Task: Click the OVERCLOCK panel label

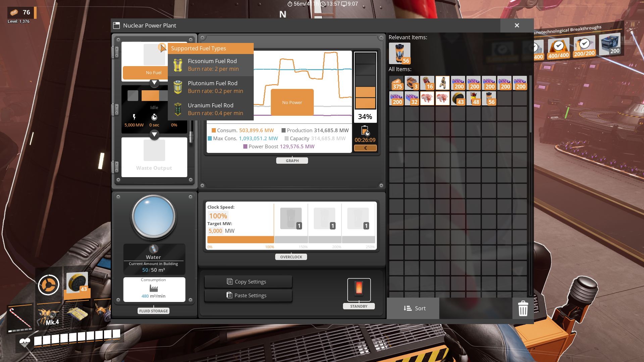Action: click(x=291, y=257)
